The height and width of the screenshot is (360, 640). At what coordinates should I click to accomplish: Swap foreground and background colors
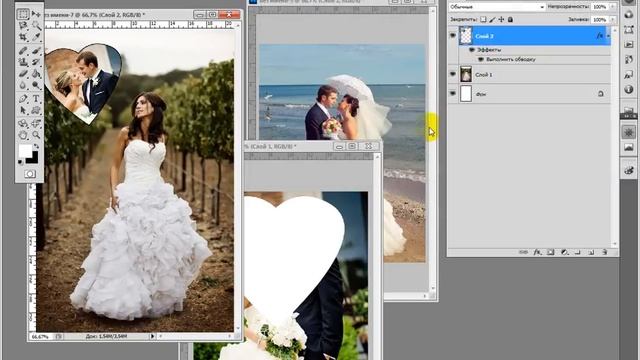point(36,146)
